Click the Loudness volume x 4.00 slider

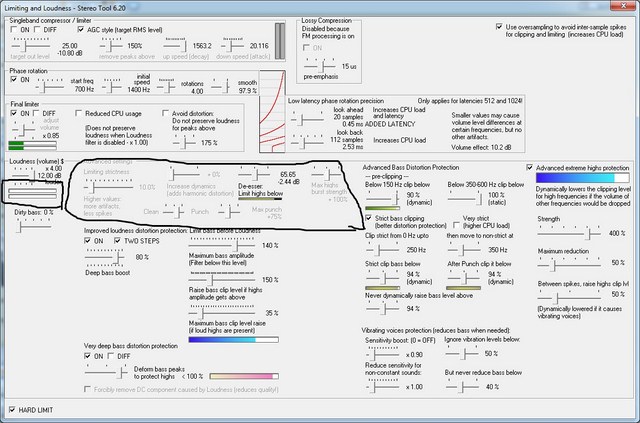coord(24,174)
